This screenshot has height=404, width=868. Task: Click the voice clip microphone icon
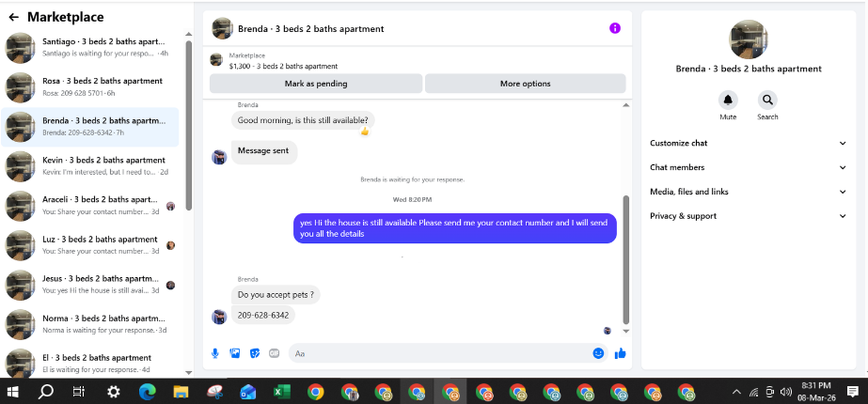[x=215, y=353]
